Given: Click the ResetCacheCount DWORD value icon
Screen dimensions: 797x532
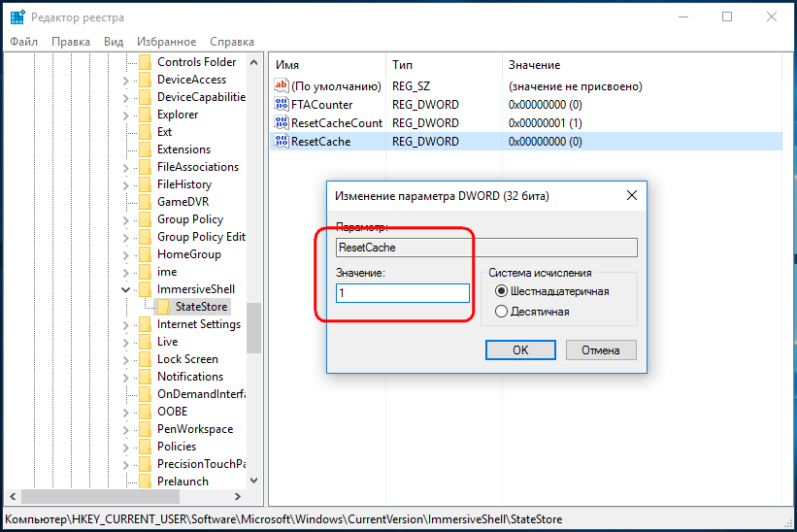Looking at the screenshot, I should point(282,122).
